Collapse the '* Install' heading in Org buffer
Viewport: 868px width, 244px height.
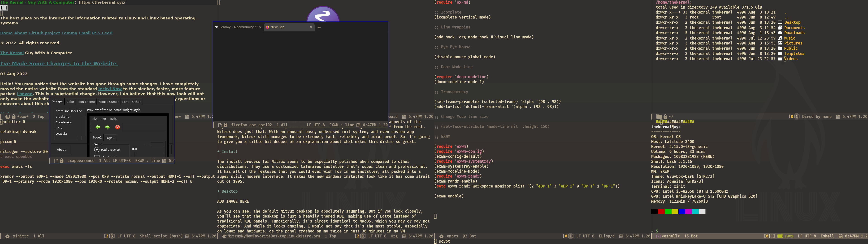coord(227,152)
